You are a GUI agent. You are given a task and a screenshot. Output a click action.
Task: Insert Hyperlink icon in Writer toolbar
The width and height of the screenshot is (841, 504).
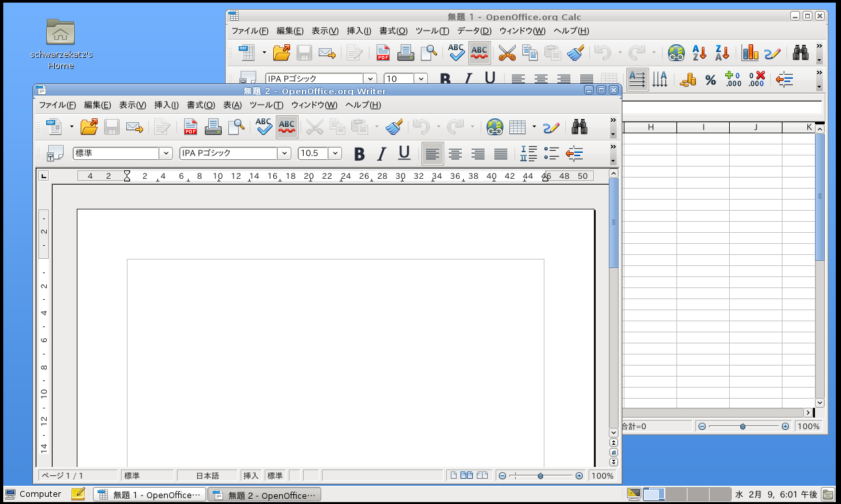coord(494,126)
